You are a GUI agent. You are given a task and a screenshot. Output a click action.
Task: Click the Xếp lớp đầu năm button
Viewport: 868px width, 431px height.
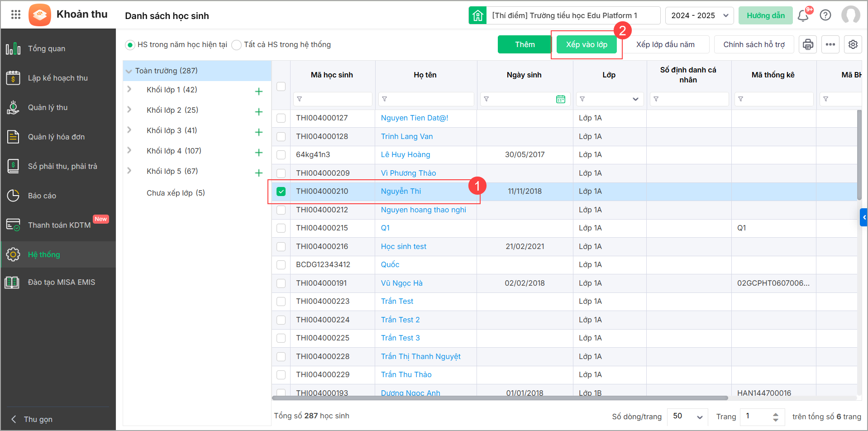[665, 44]
